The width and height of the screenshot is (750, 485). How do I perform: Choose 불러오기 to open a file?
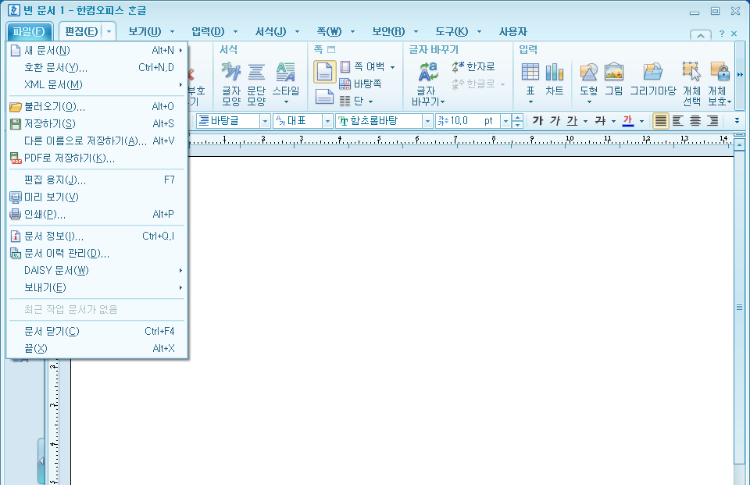click(97, 106)
